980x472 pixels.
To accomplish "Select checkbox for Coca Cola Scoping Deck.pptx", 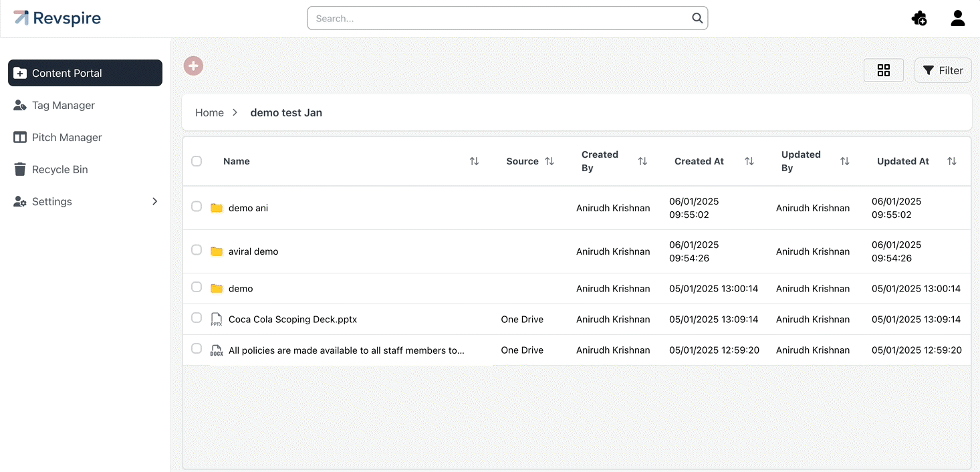I will 197,318.
